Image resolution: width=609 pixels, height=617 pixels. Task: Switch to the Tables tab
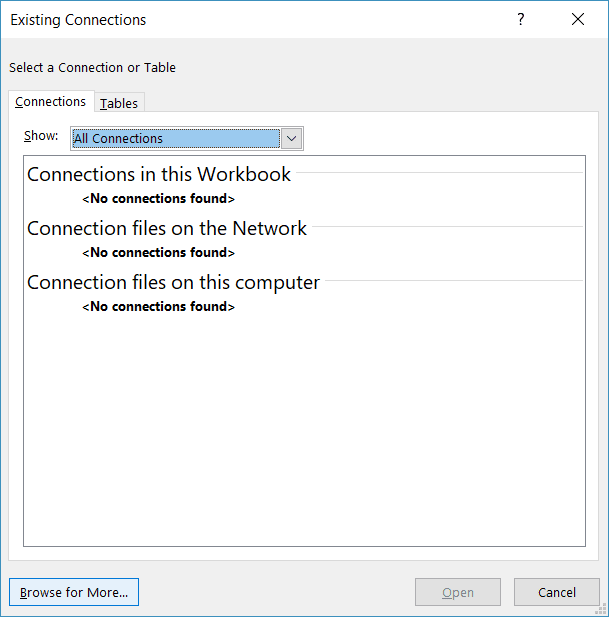click(119, 103)
